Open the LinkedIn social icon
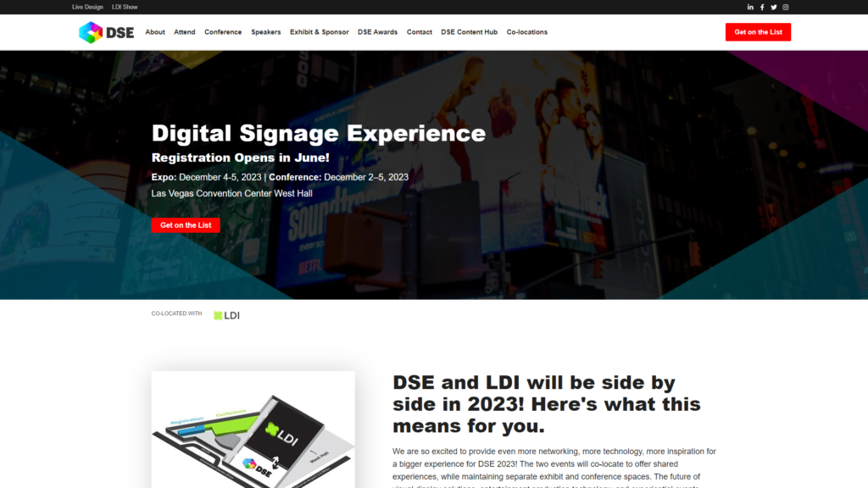Screen dimensions: 868x488 pos(750,7)
